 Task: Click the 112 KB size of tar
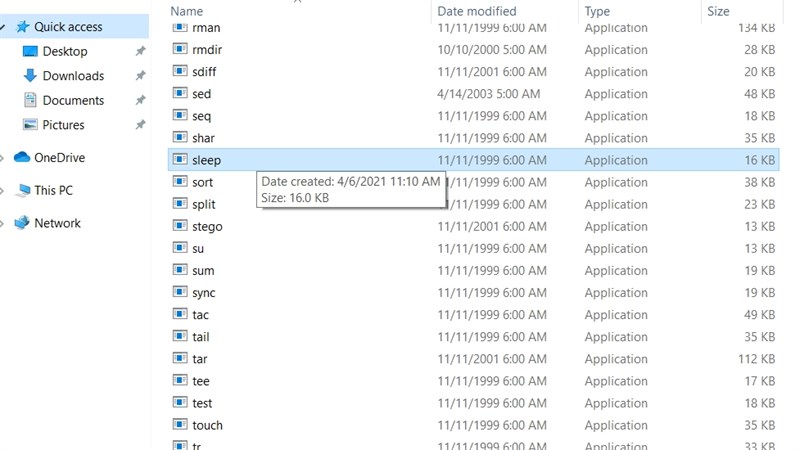click(x=756, y=359)
